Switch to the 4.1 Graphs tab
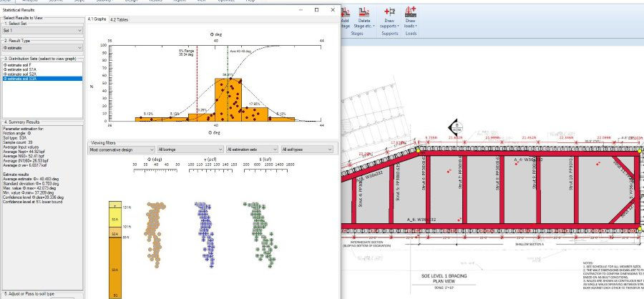644x299 pixels. pos(97,19)
